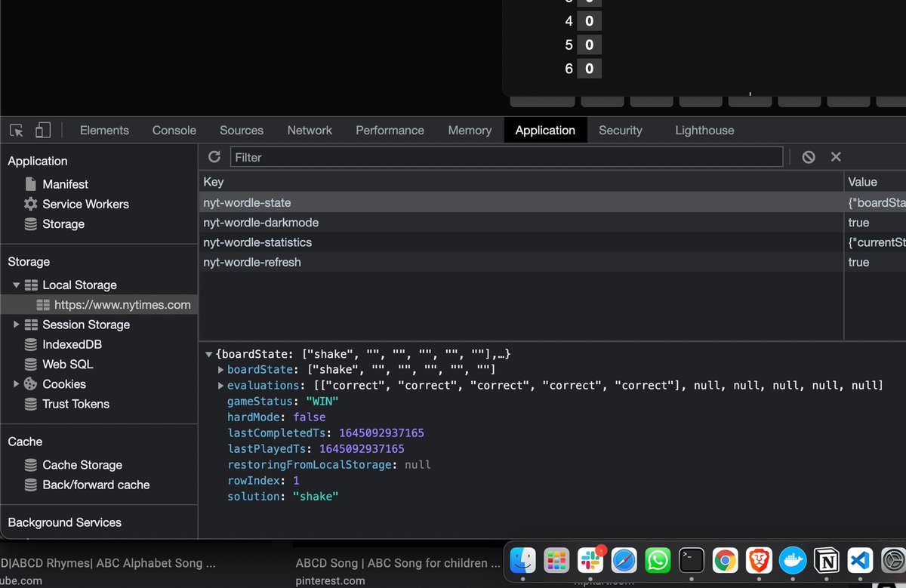Click the Background Services section heading
Image resolution: width=906 pixels, height=588 pixels.
click(65, 522)
